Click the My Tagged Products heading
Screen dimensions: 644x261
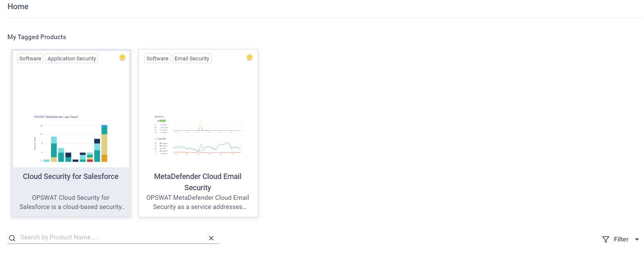37,37
